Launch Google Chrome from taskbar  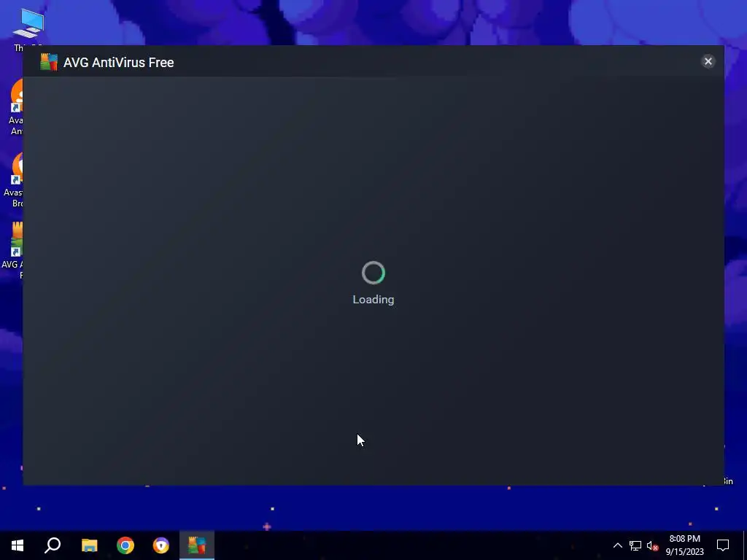125,545
